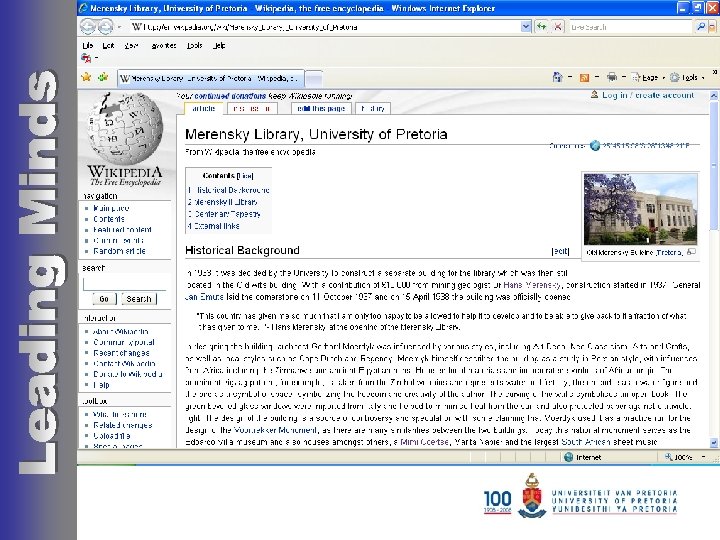Open Recent changes sidebar link
The image size is (720, 540).
pos(121,353)
